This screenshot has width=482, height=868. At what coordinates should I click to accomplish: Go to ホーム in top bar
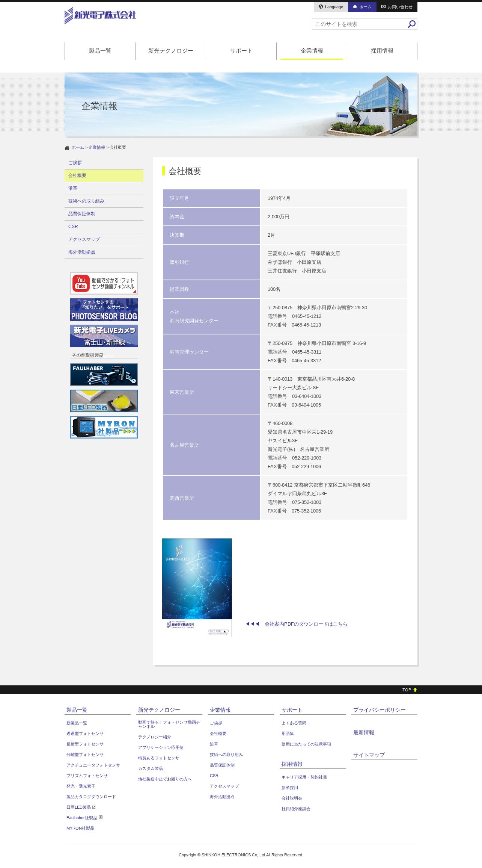point(362,7)
